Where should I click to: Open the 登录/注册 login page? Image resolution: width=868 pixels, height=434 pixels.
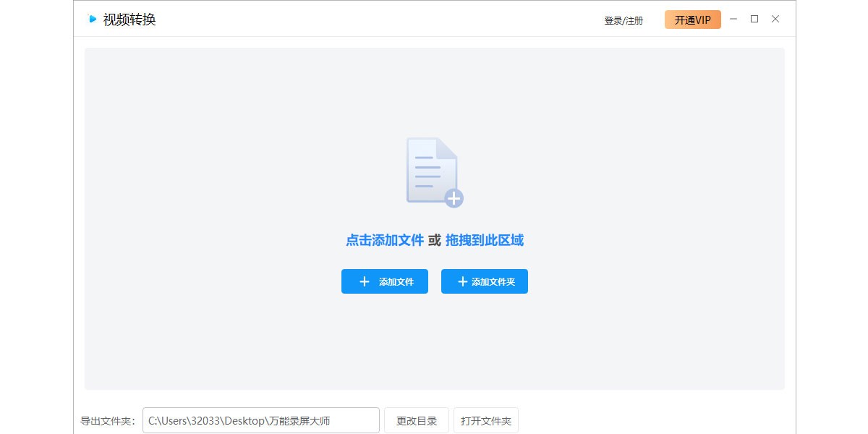coord(624,20)
